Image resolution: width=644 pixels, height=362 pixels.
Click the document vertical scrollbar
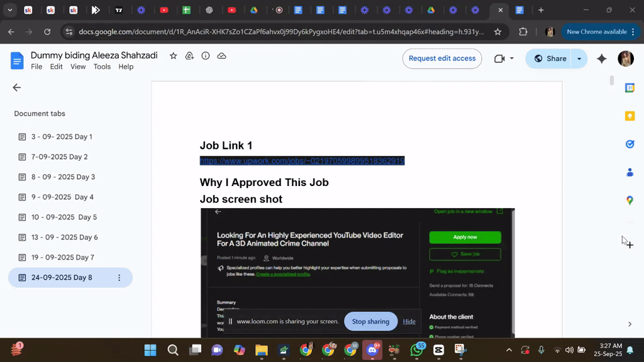611,80
